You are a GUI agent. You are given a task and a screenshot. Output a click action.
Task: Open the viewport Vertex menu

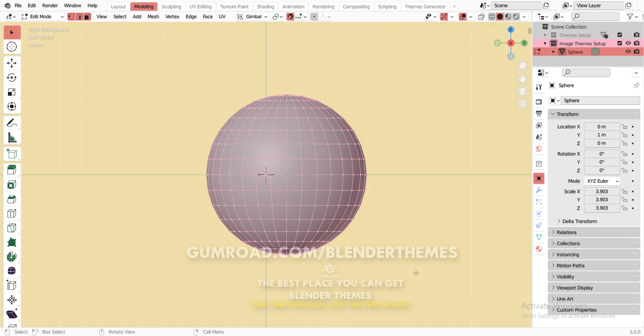pyautogui.click(x=172, y=17)
